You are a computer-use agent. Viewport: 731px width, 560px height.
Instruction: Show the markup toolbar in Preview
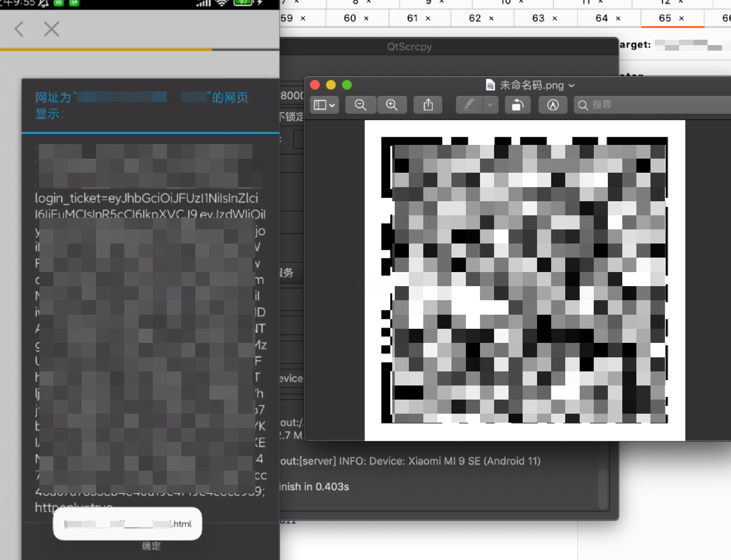click(x=553, y=105)
